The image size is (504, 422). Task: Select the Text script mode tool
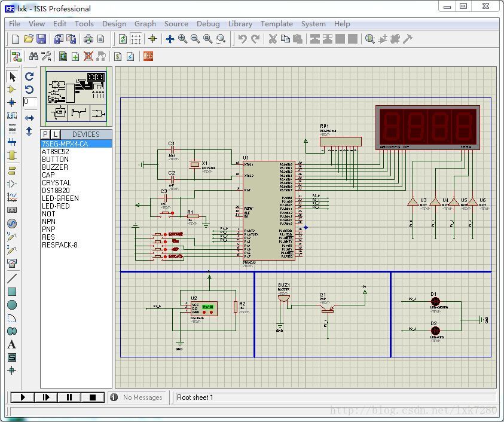pyautogui.click(x=12, y=129)
